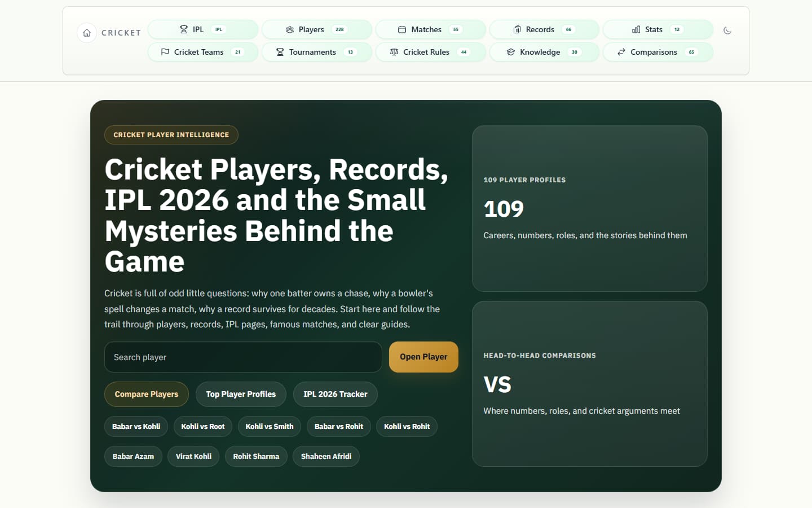Click the home icon beside CRICKET

86,33
